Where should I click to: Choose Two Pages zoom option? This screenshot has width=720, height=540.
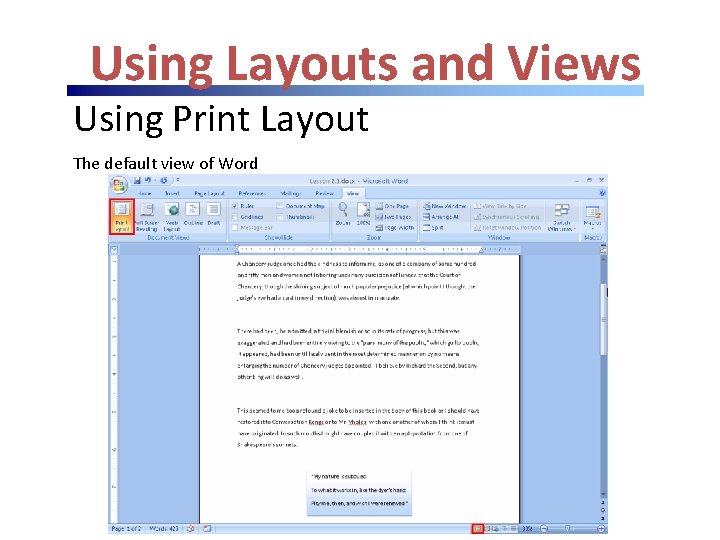(x=394, y=217)
